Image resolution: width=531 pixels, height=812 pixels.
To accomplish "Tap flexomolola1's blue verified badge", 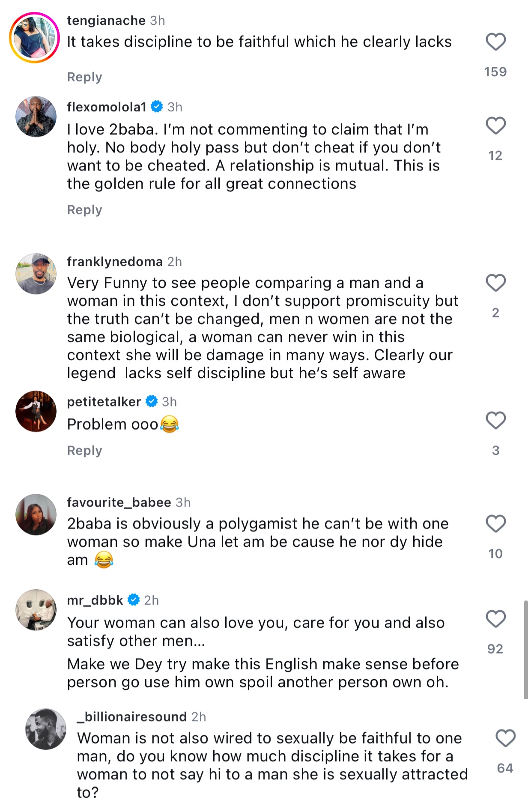I will pyautogui.click(x=157, y=107).
